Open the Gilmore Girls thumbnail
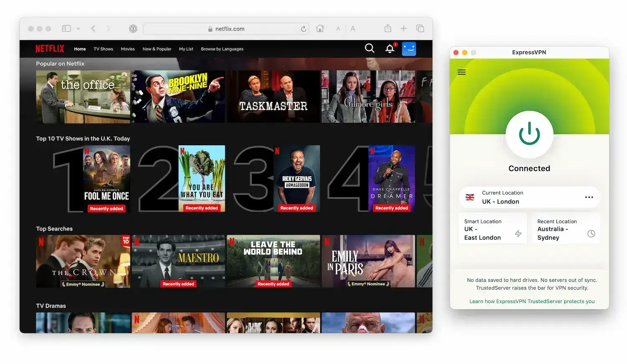 (x=368, y=97)
